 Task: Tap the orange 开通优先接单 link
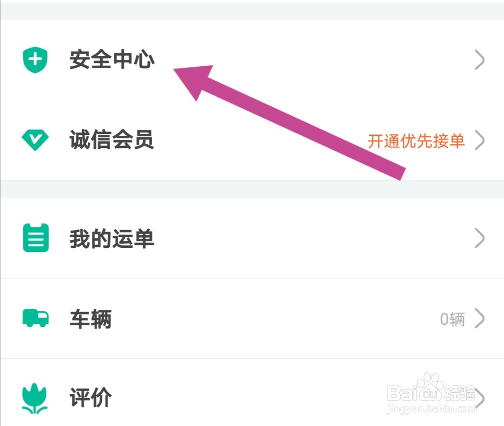(416, 140)
